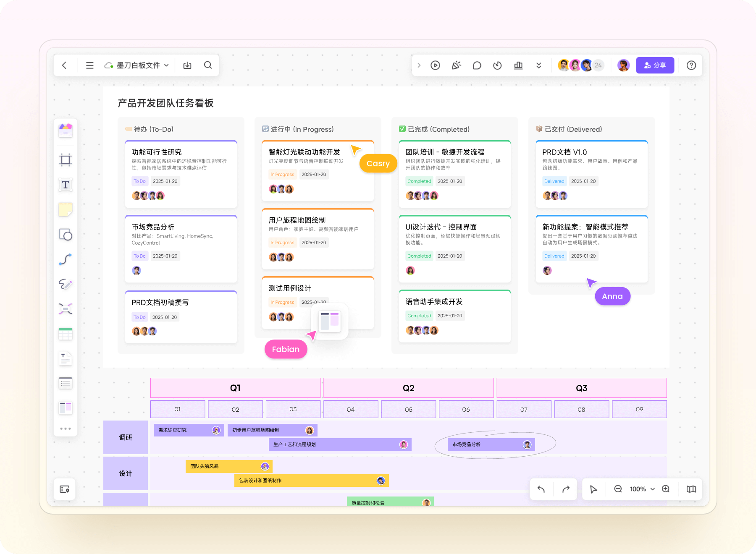Select the Text tool
This screenshot has width=756, height=554.
click(x=66, y=185)
